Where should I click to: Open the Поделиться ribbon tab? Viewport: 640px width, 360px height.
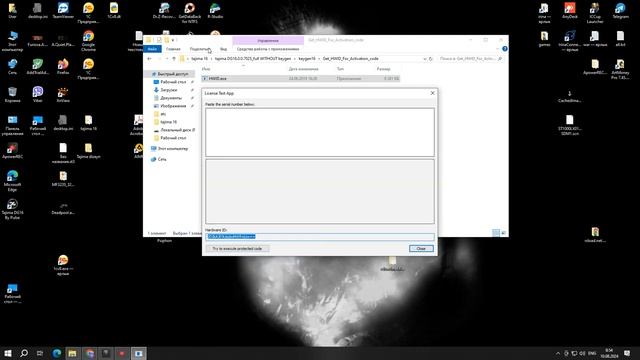coord(200,49)
